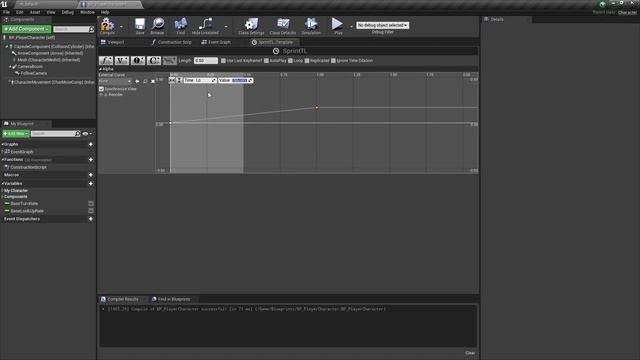The height and width of the screenshot is (360, 640).
Task: Add a vector track to timeline
Action: (122, 60)
